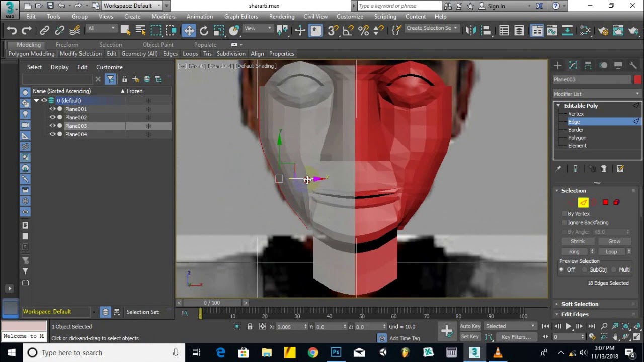The width and height of the screenshot is (644, 362).
Task: Click the Redo arrow in main toolbar
Action: (27, 31)
